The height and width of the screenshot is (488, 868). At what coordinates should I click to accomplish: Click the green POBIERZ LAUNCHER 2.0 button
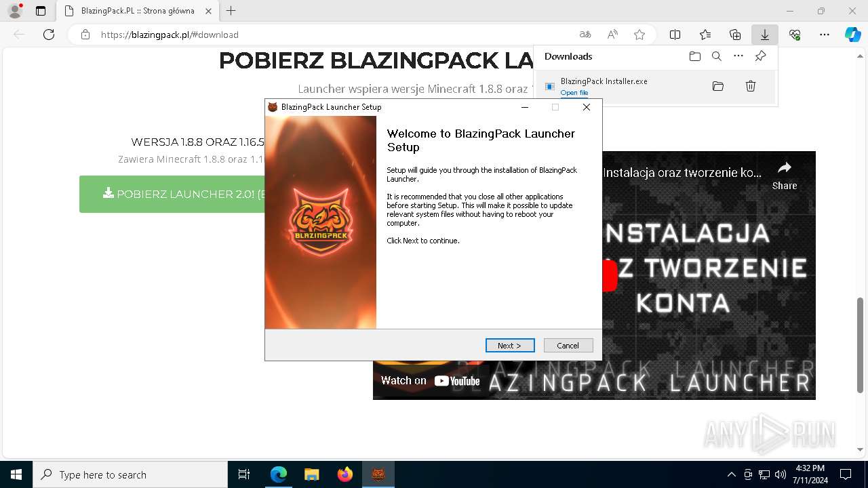tap(172, 194)
